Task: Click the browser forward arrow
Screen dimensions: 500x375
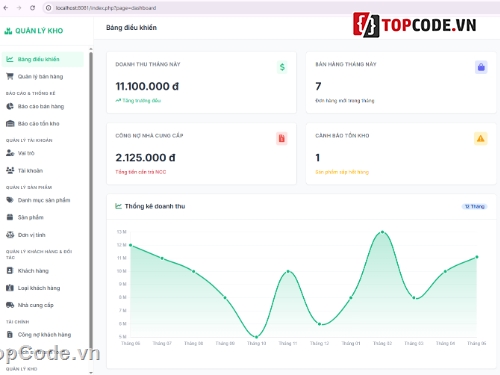Action: pos(19,8)
